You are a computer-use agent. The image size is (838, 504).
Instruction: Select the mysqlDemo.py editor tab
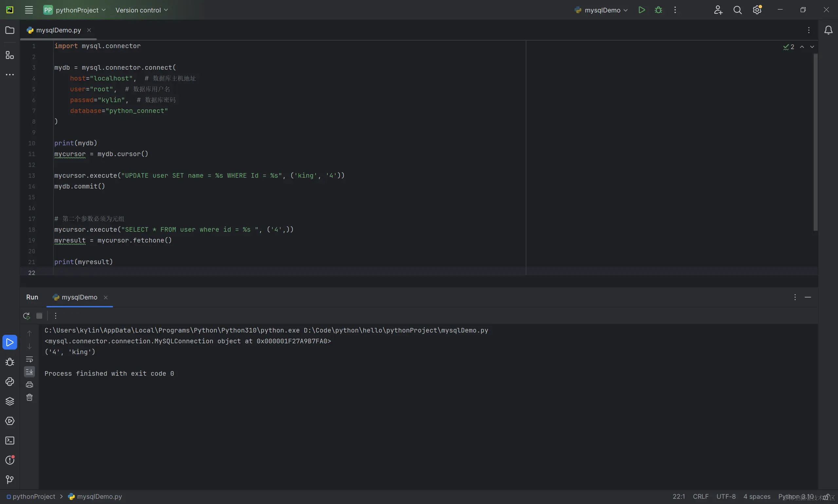(58, 30)
